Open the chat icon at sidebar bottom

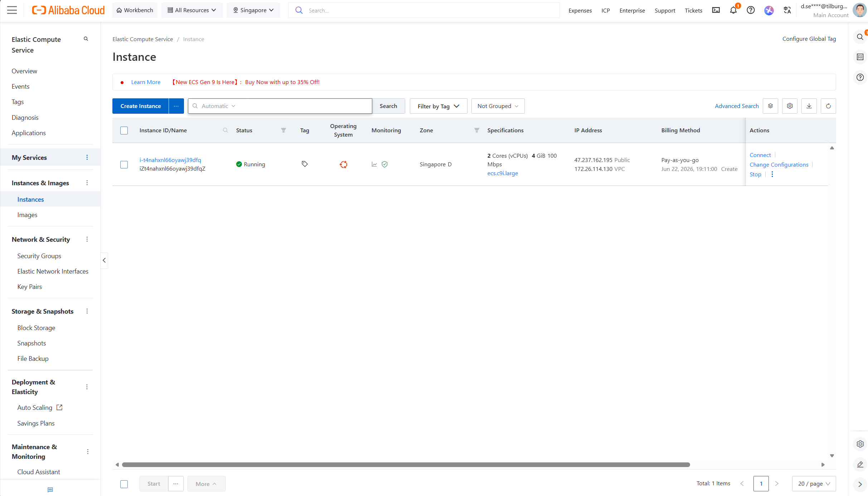click(x=50, y=490)
